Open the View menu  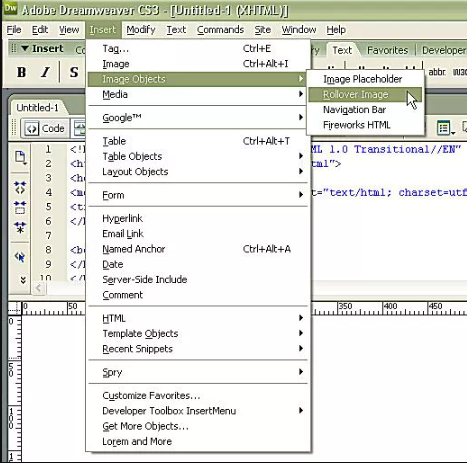69,30
